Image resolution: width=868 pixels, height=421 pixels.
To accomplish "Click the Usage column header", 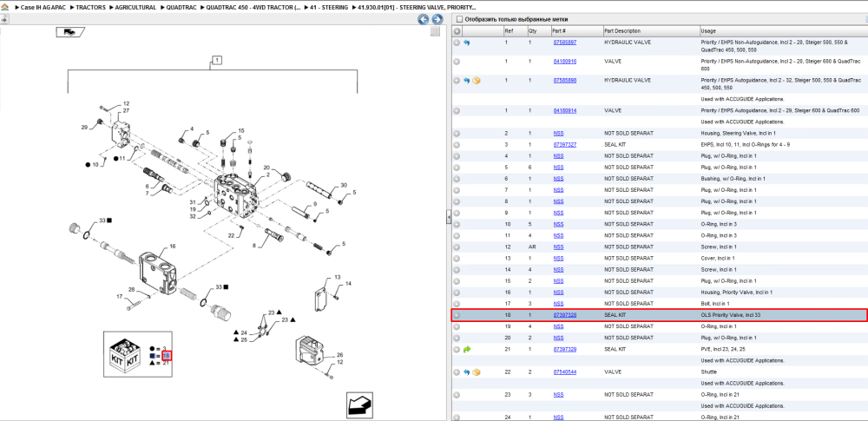I will pyautogui.click(x=783, y=31).
